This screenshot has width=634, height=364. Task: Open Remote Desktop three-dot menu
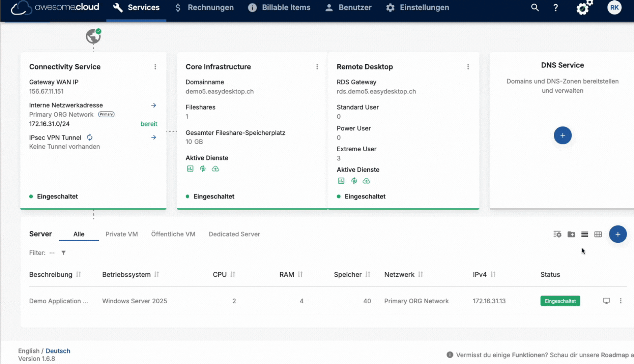pyautogui.click(x=468, y=67)
